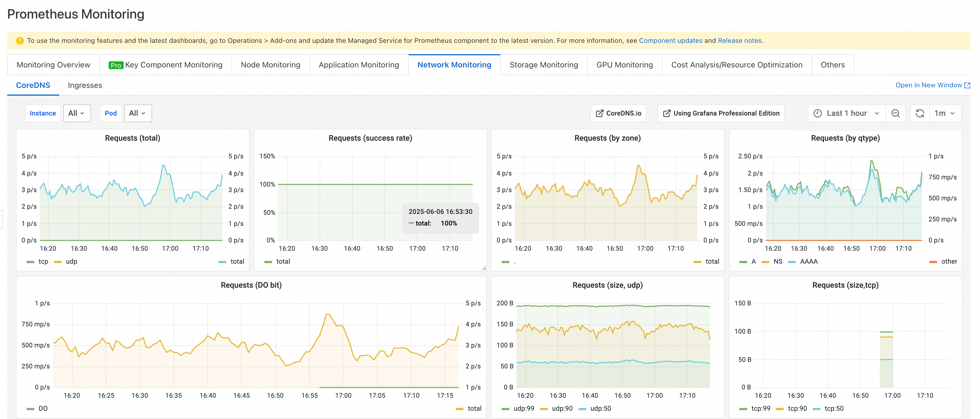Click the Open in New Window icon
The image size is (980, 419).
tap(967, 85)
